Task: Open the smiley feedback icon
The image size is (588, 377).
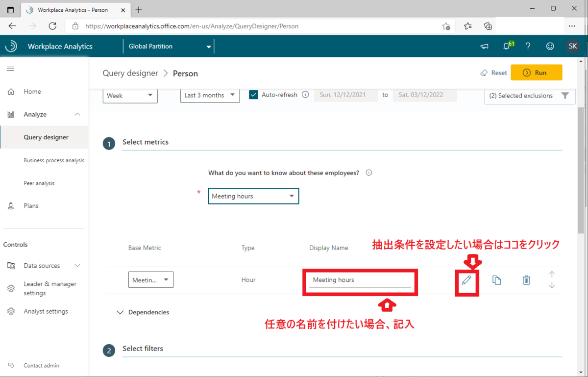Action: (x=550, y=46)
